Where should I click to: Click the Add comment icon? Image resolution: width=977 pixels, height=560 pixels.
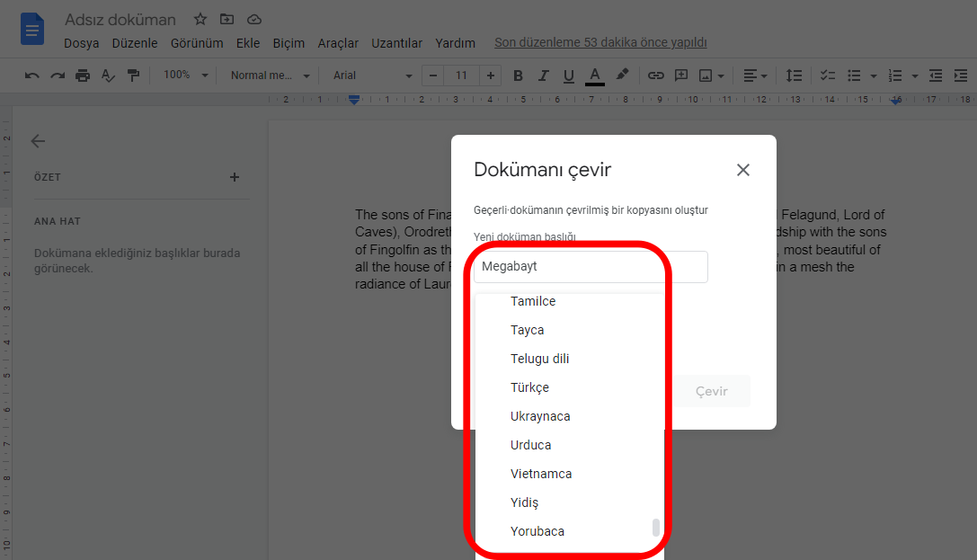681,76
